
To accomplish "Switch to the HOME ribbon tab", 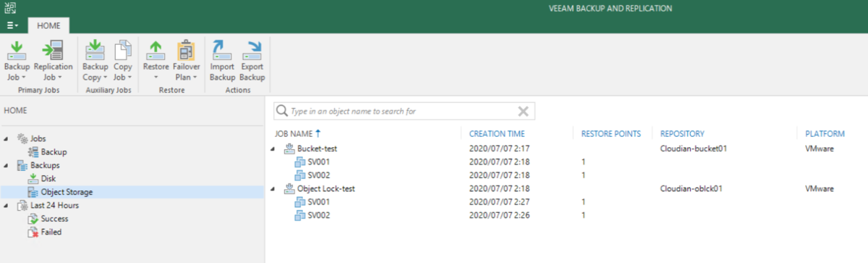I will [x=48, y=25].
